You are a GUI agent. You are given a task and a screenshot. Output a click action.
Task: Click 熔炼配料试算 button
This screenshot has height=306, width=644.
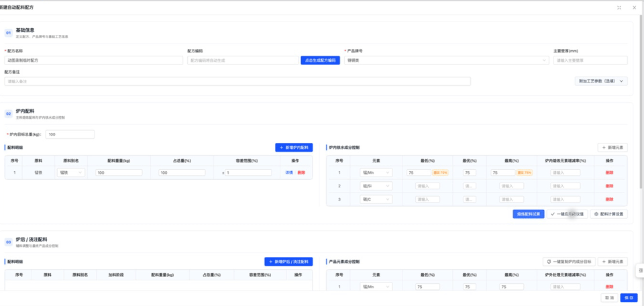click(x=529, y=214)
